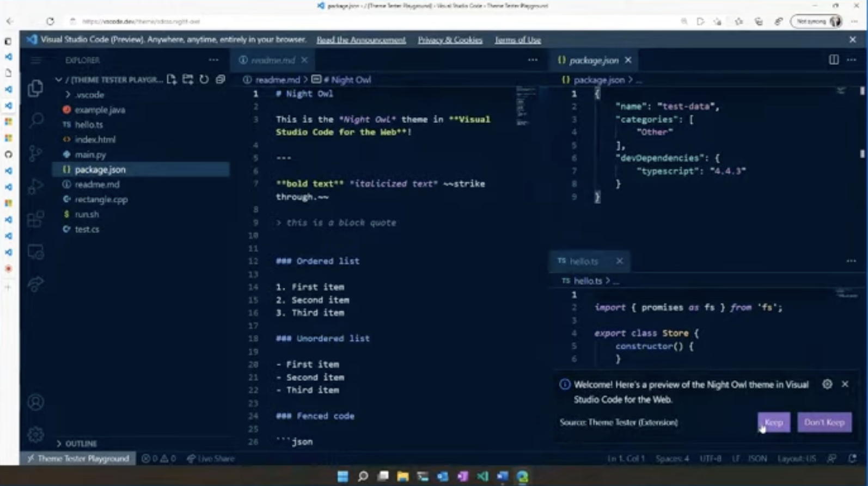Open the hamburger application menu
The width and height of the screenshot is (868, 486).
click(35, 60)
